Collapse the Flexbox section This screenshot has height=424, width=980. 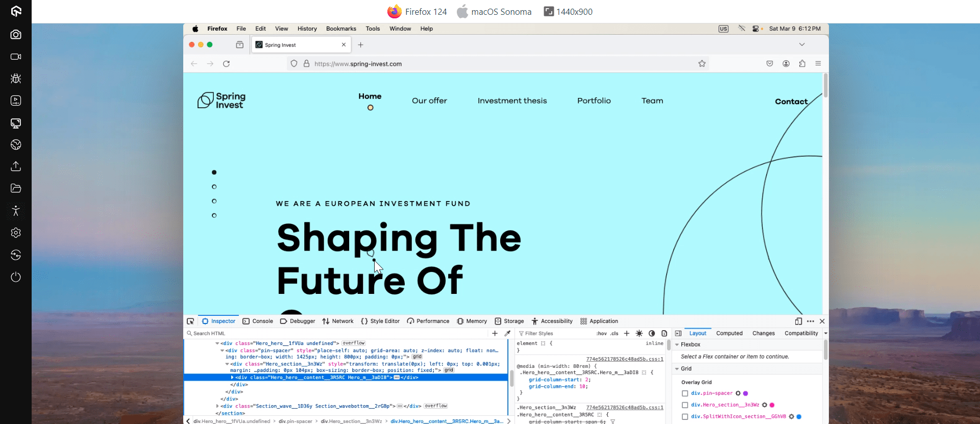[677, 345]
